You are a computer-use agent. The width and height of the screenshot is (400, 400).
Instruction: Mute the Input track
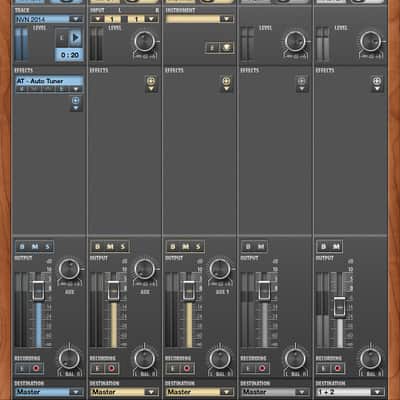pyautogui.click(x=110, y=247)
